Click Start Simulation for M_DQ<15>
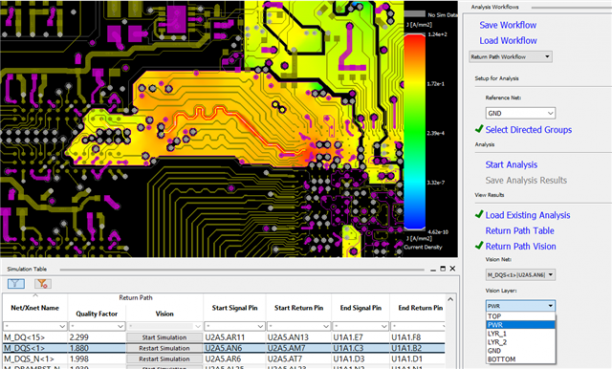 pyautogui.click(x=164, y=337)
